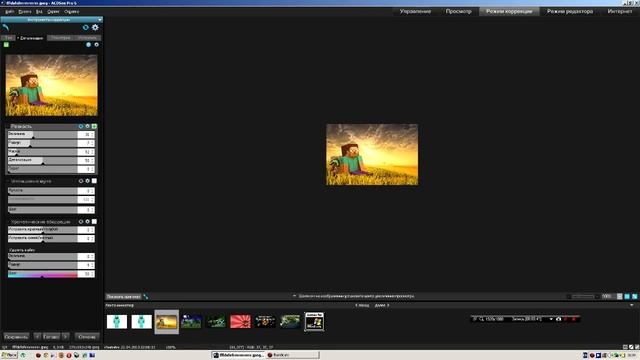Click the icon next to Показать оригинал
640x360 pixels.
pos(146,297)
